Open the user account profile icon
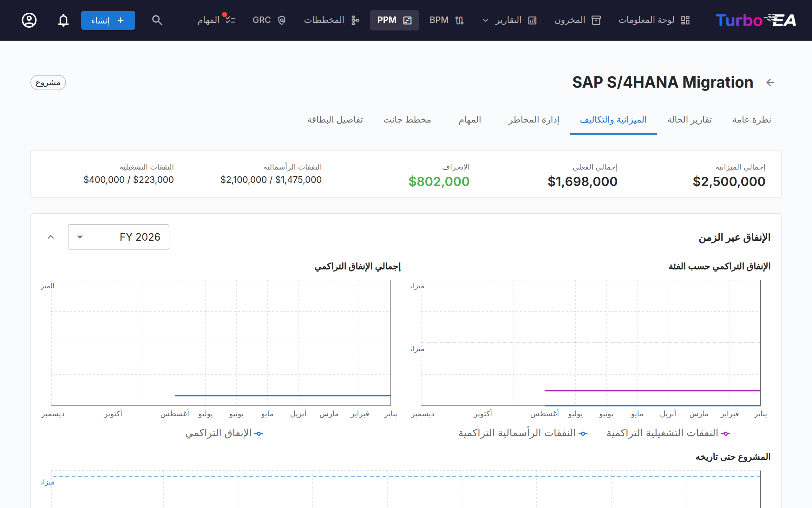The image size is (812, 508). point(29,20)
